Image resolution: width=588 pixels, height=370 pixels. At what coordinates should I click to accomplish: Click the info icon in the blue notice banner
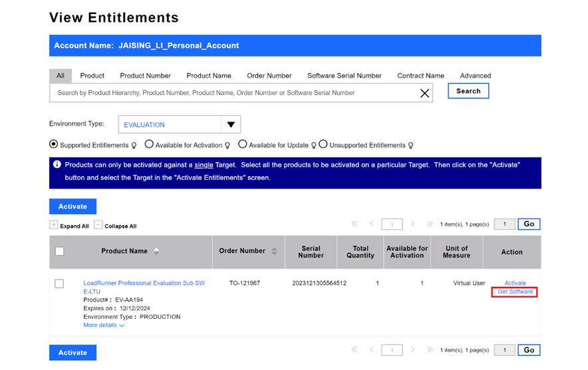(x=57, y=164)
